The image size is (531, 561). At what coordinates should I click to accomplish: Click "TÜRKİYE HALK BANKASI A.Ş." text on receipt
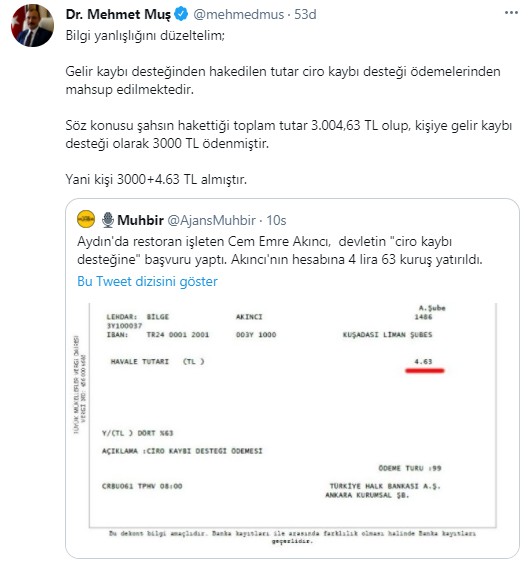click(385, 487)
